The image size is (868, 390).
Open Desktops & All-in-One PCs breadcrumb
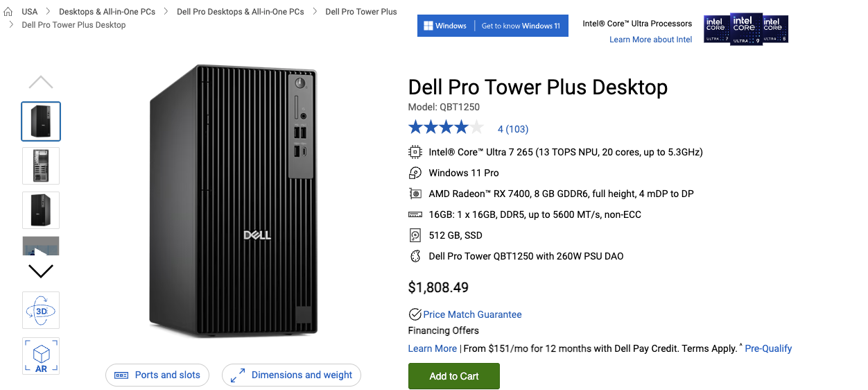[107, 12]
